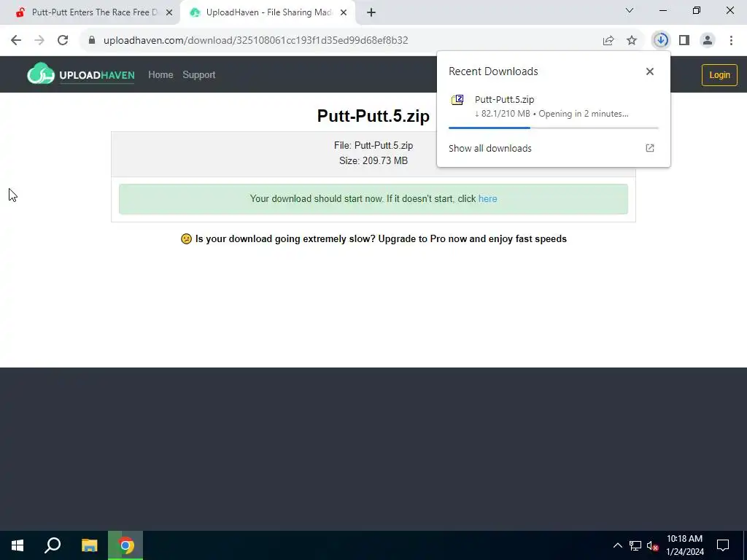Open the Chrome side panel icon
This screenshot has height=560, width=747.
(x=684, y=41)
